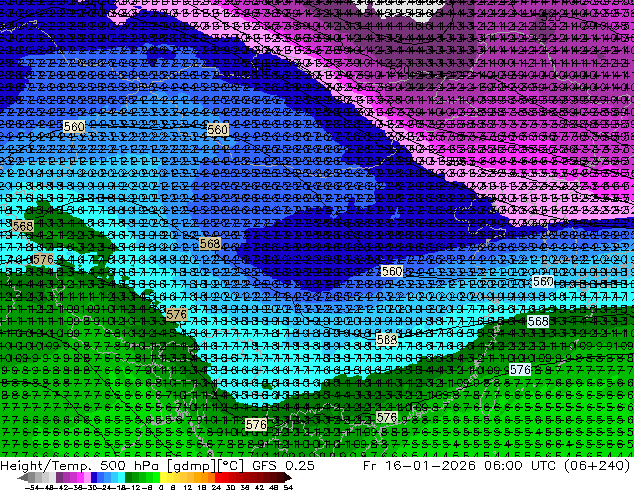Click the '0' value on the color scale

point(161,487)
